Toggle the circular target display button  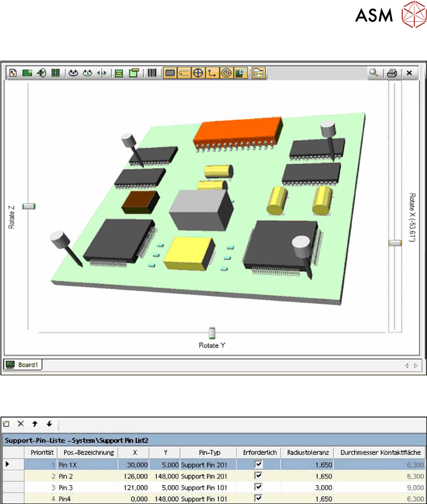[226, 73]
